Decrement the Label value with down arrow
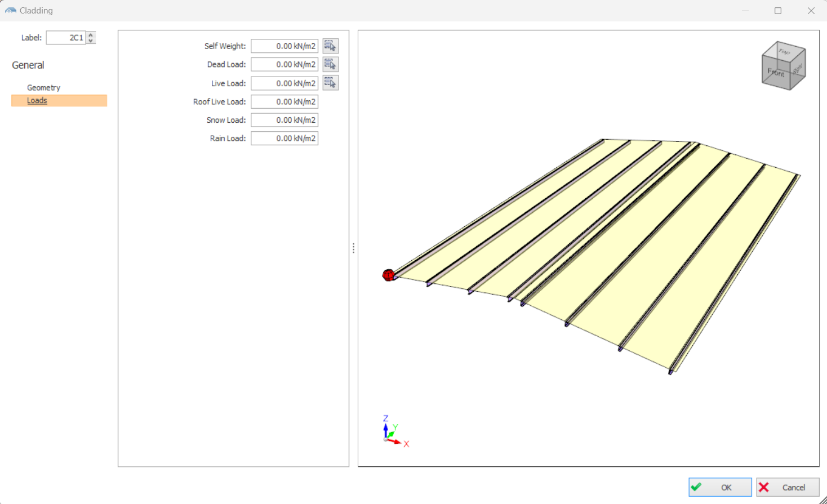Image resolution: width=827 pixels, height=504 pixels. pyautogui.click(x=91, y=41)
